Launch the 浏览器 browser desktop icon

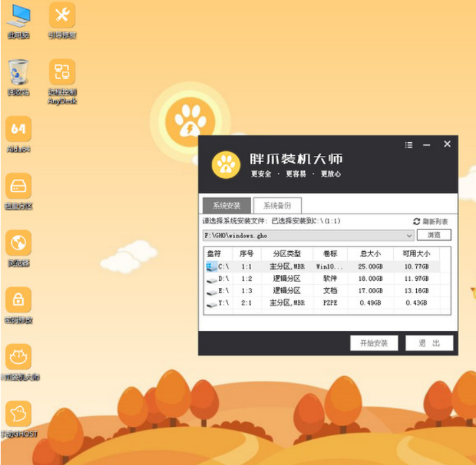[x=18, y=248]
